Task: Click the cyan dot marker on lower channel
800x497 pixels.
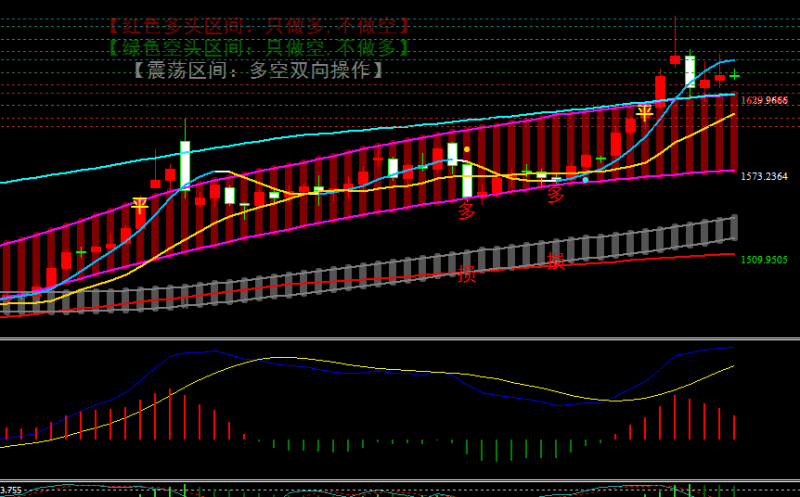Action: pos(585,180)
